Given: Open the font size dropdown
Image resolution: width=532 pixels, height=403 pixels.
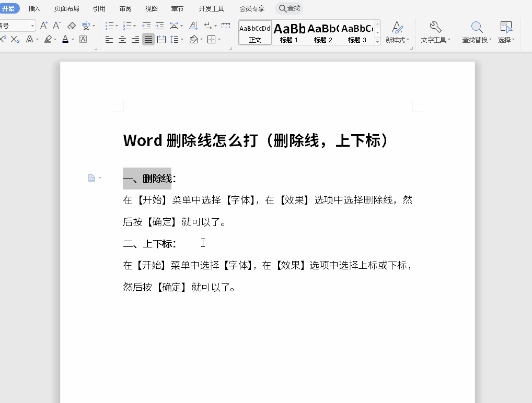Looking at the screenshot, I should click(32, 26).
